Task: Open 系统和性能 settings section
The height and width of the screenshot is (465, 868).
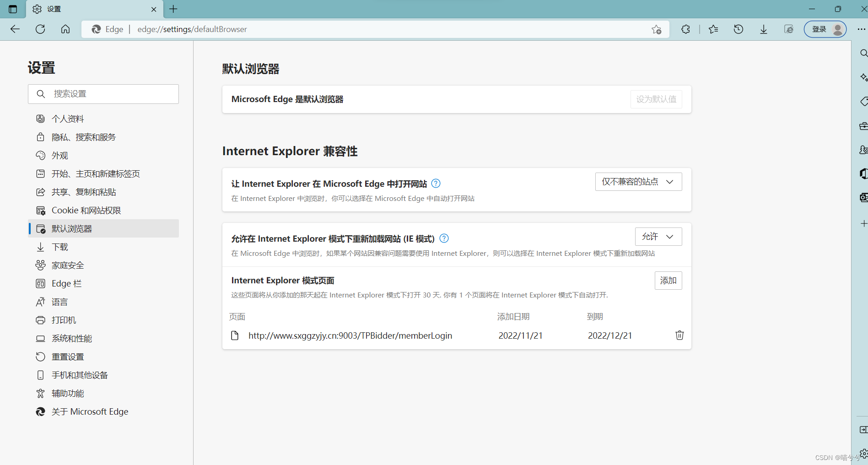Action: point(103,339)
